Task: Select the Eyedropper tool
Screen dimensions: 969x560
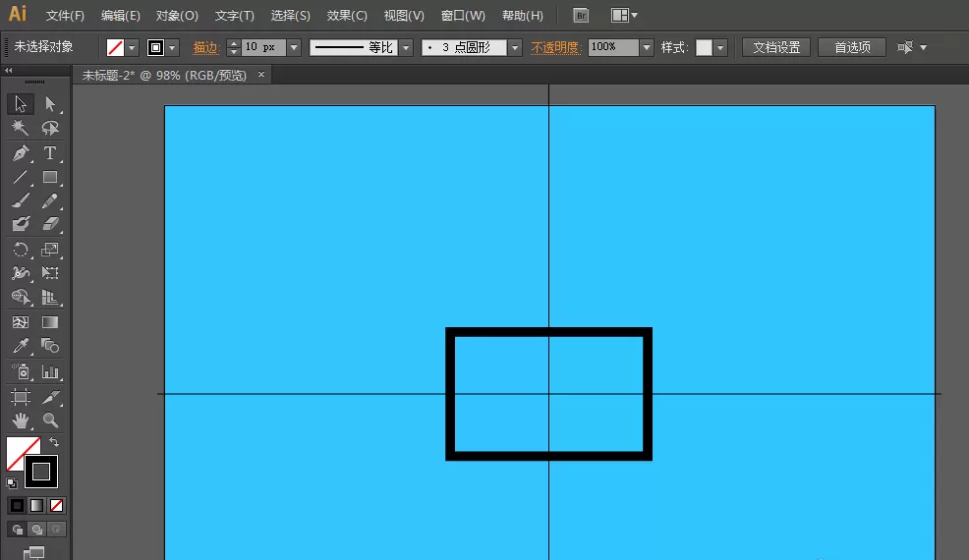Action: [21, 346]
